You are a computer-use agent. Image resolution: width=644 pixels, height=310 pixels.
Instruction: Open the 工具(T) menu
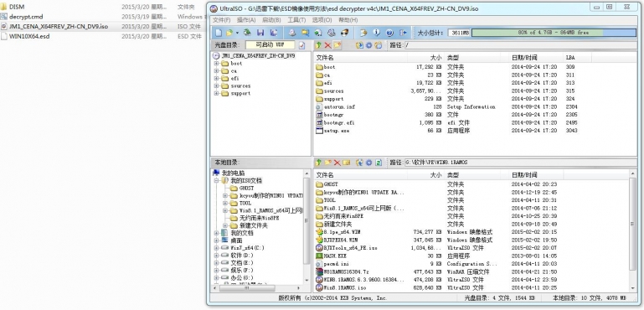point(296,20)
